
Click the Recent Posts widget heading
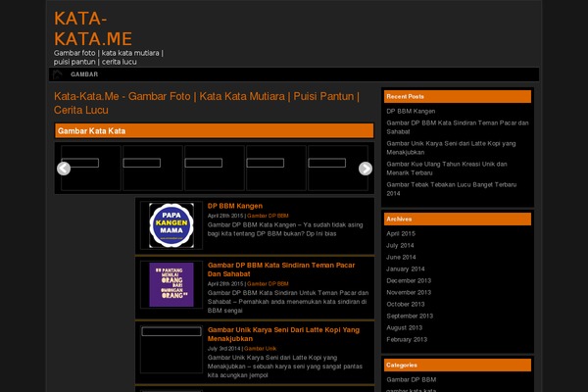click(458, 96)
